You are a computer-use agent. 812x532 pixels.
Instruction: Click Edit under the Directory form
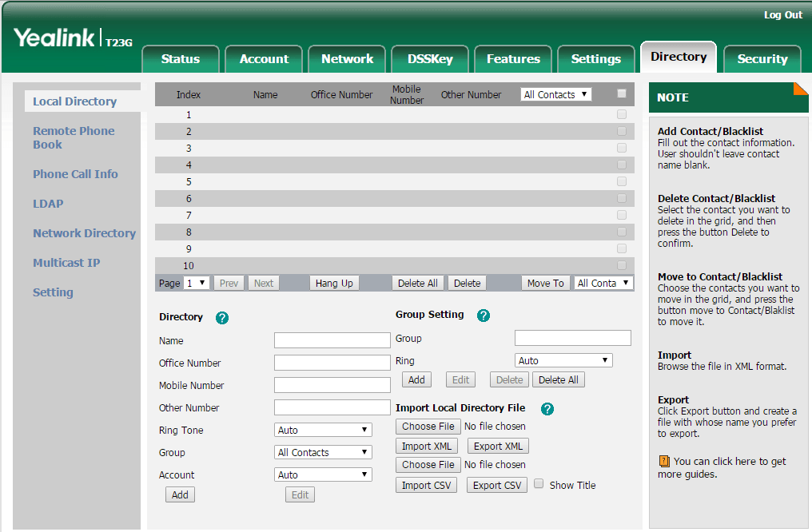click(x=300, y=494)
